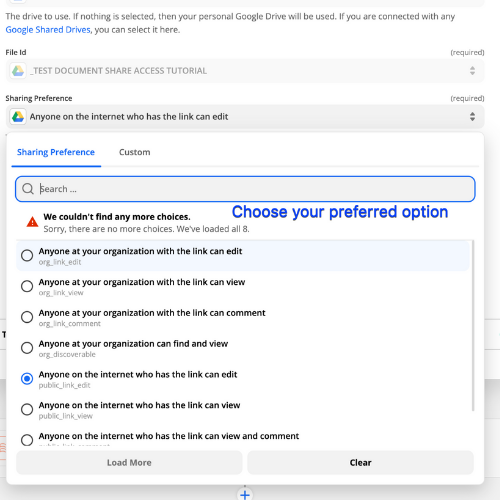Open the File Id dropdown arrows

[472, 71]
